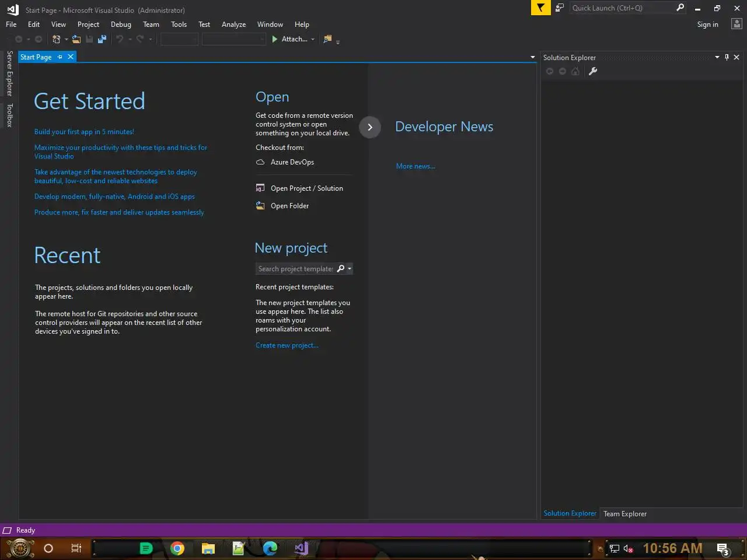Open the Window menu

270,24
